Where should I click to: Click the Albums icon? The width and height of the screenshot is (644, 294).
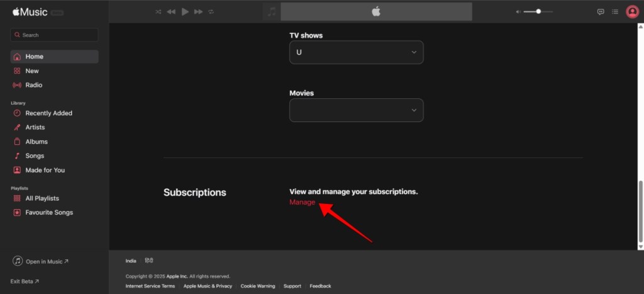click(x=17, y=142)
